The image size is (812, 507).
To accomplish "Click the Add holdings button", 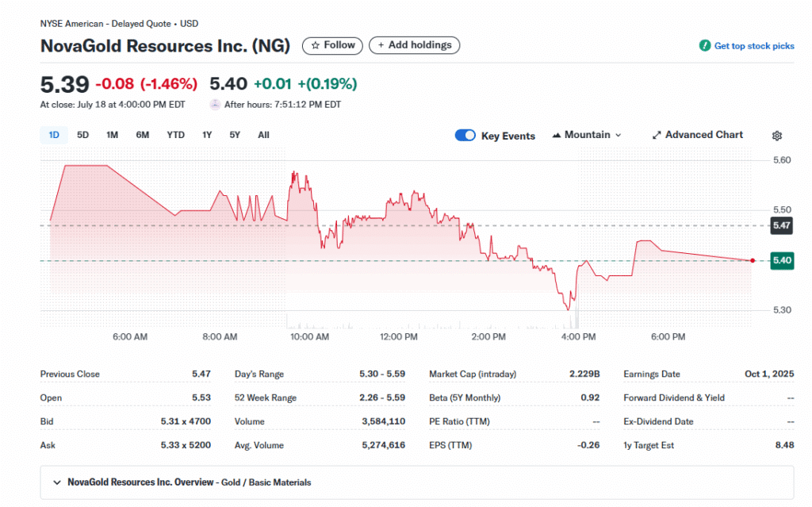I will (414, 45).
